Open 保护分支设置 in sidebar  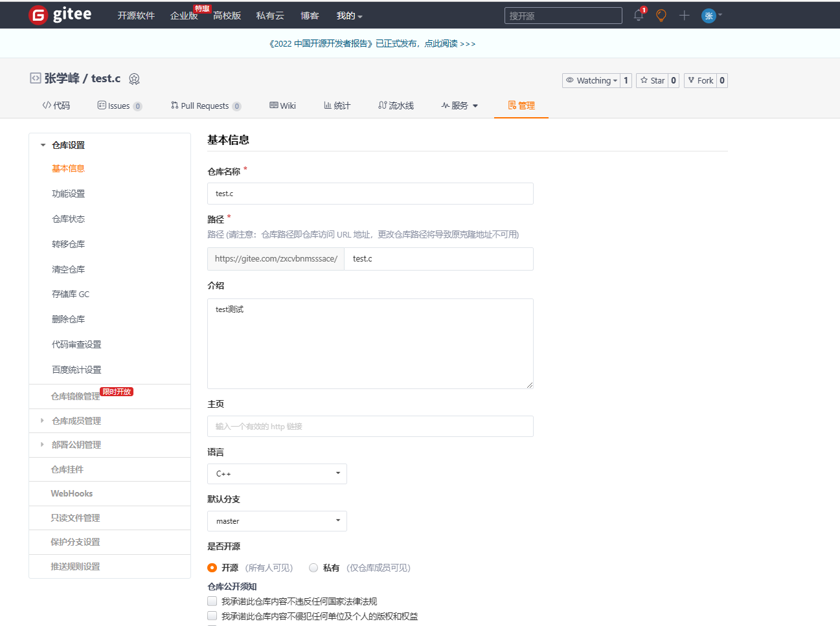click(75, 542)
